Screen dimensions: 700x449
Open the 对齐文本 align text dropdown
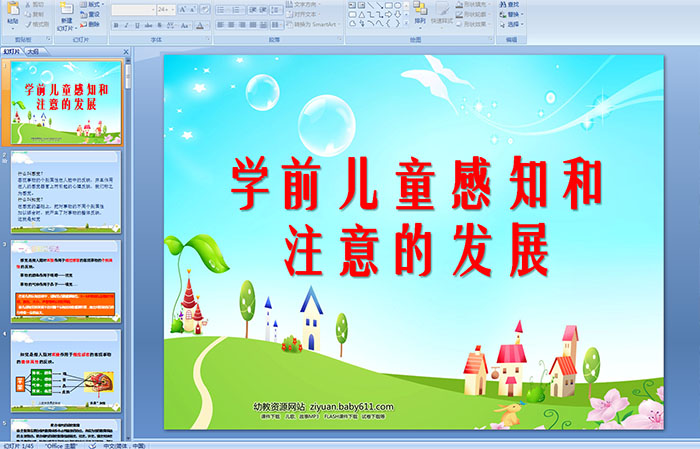click(x=303, y=14)
